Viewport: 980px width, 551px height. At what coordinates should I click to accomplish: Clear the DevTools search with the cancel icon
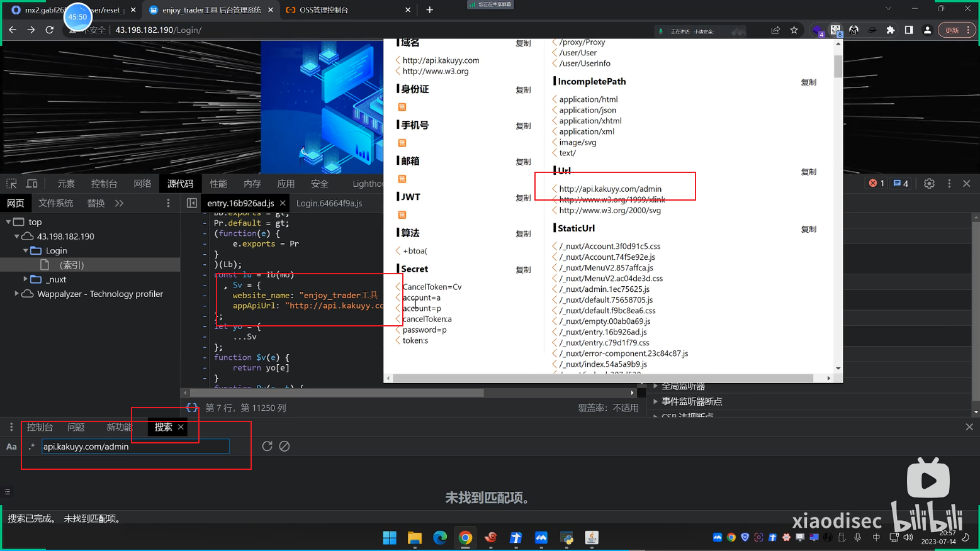pyautogui.click(x=284, y=446)
